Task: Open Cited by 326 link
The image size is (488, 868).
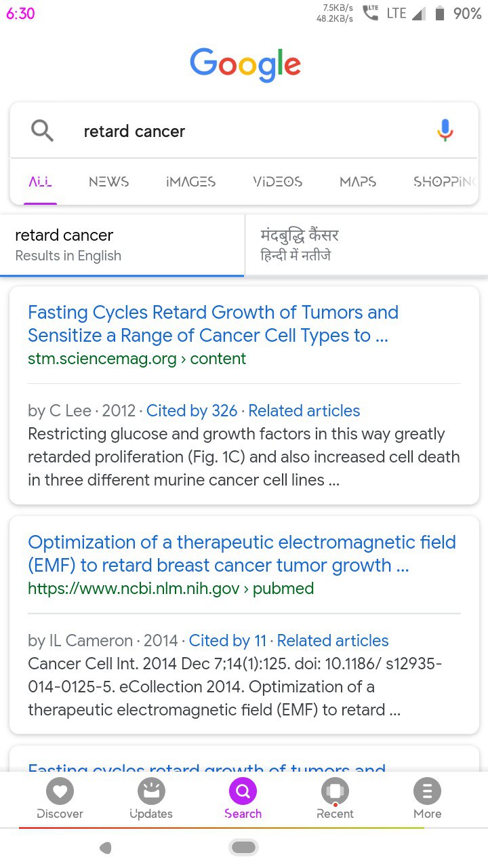Action: pos(192,411)
